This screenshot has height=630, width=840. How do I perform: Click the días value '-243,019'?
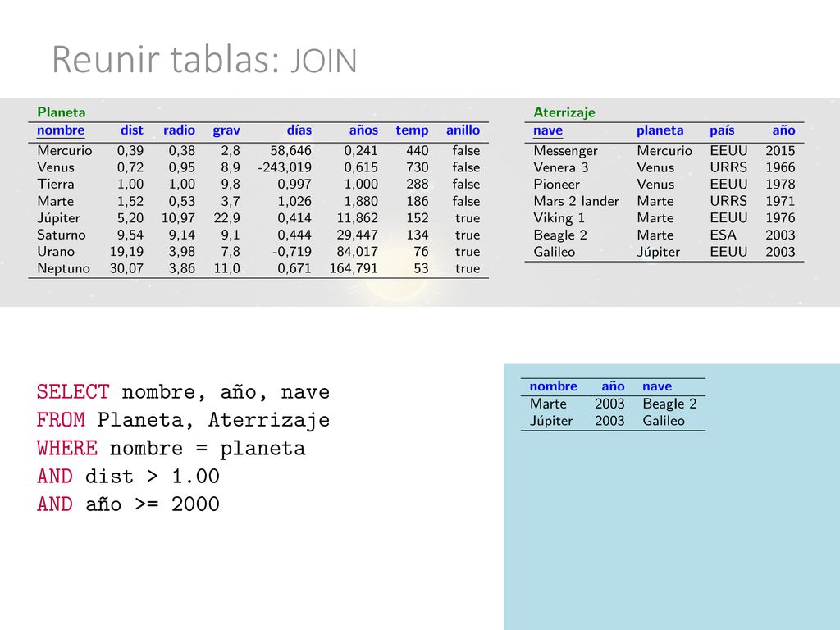285,167
